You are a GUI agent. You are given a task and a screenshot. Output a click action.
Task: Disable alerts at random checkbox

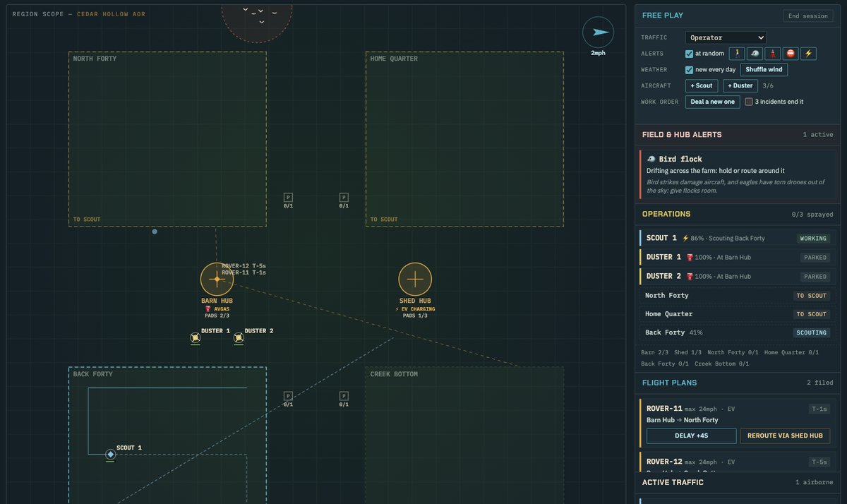tap(690, 54)
